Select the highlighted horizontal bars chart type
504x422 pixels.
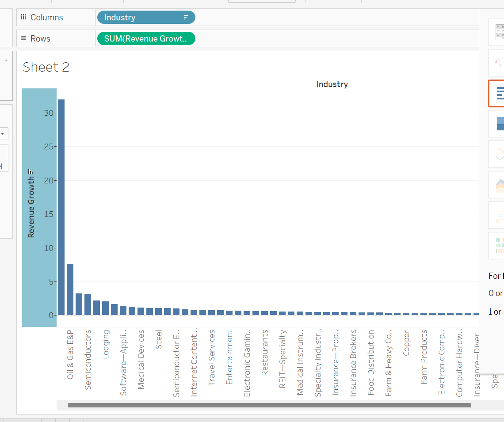click(497, 93)
